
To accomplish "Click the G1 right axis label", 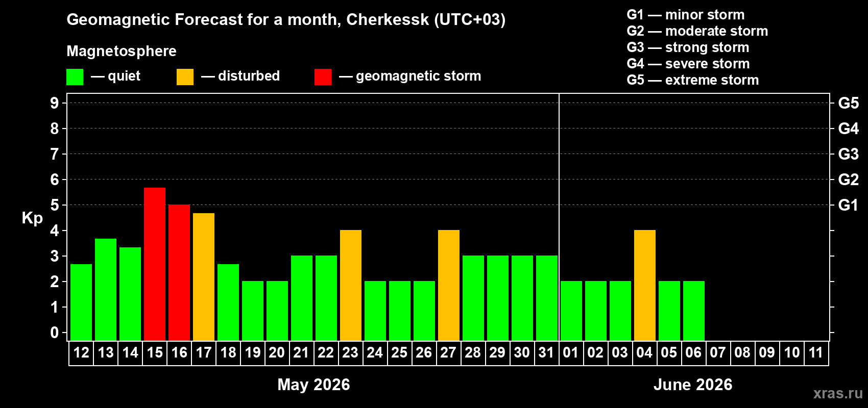I will click(x=848, y=205).
